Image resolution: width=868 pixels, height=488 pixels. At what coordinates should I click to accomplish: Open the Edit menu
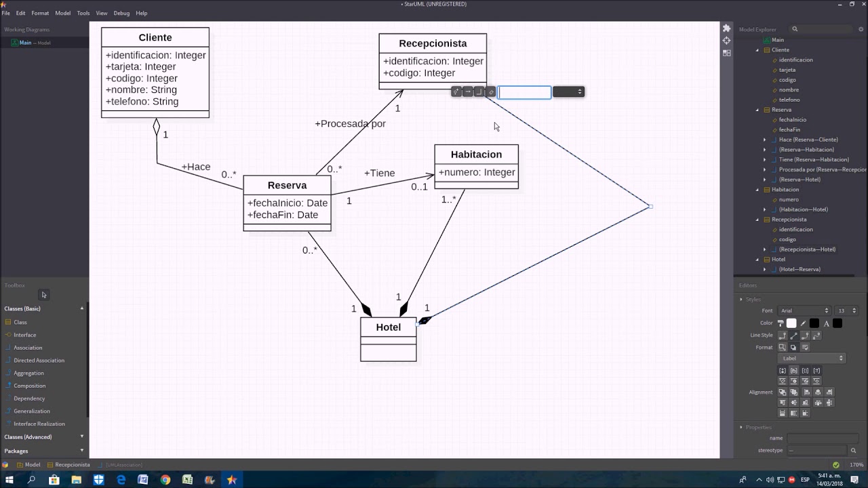(x=20, y=13)
